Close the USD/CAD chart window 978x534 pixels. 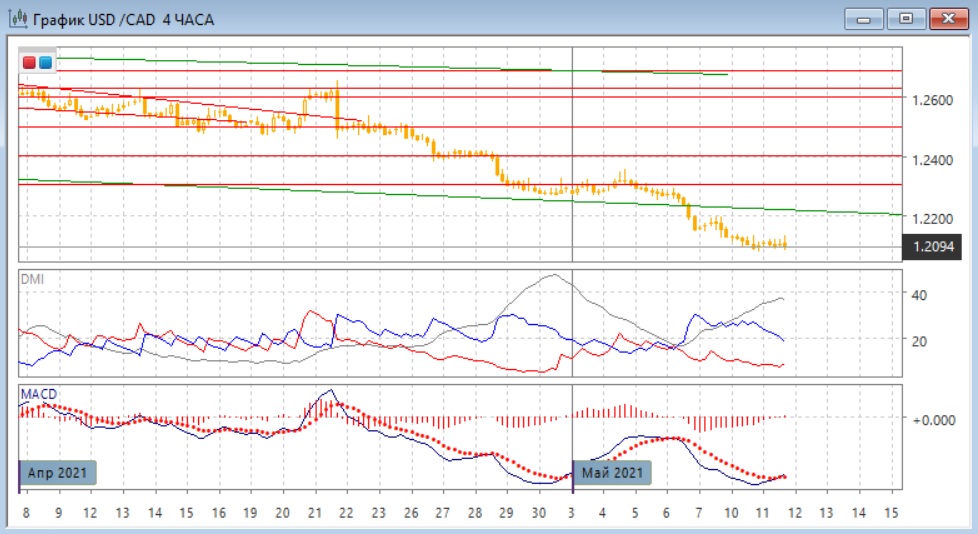click(x=947, y=18)
